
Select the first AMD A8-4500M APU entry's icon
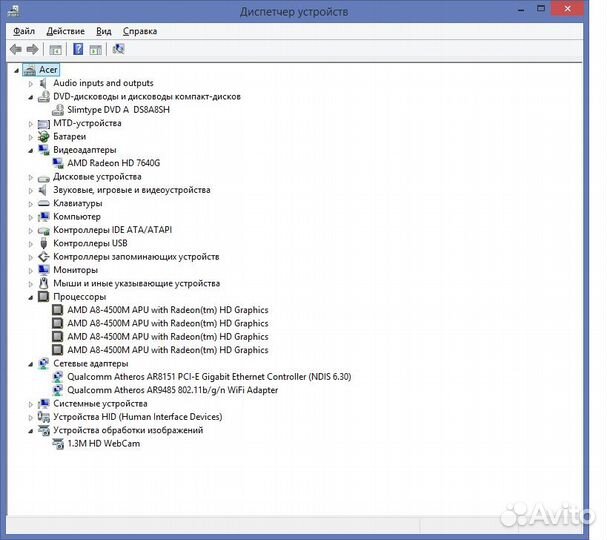point(58,310)
